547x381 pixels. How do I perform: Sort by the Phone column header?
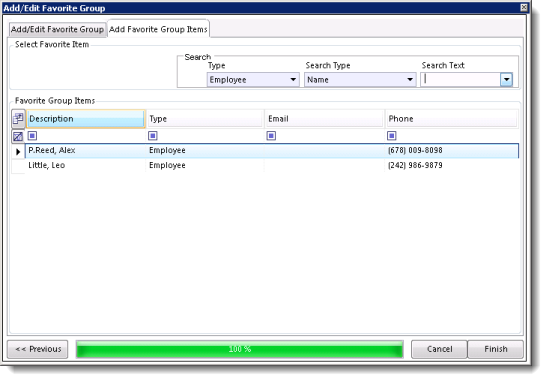click(x=452, y=119)
